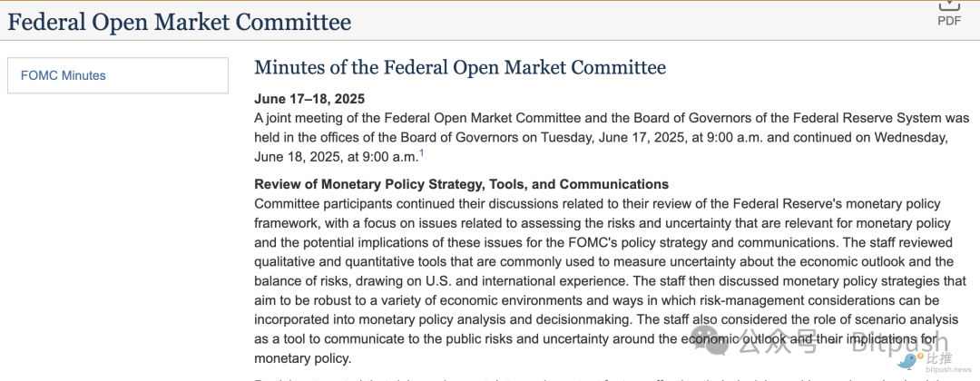Click the words 'June 18, 2025, at 9:00 a.m.'
The width and height of the screenshot is (980, 381).
click(336, 157)
